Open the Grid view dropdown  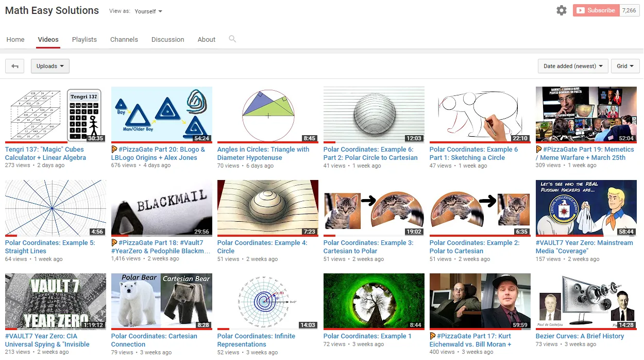pyautogui.click(x=625, y=66)
